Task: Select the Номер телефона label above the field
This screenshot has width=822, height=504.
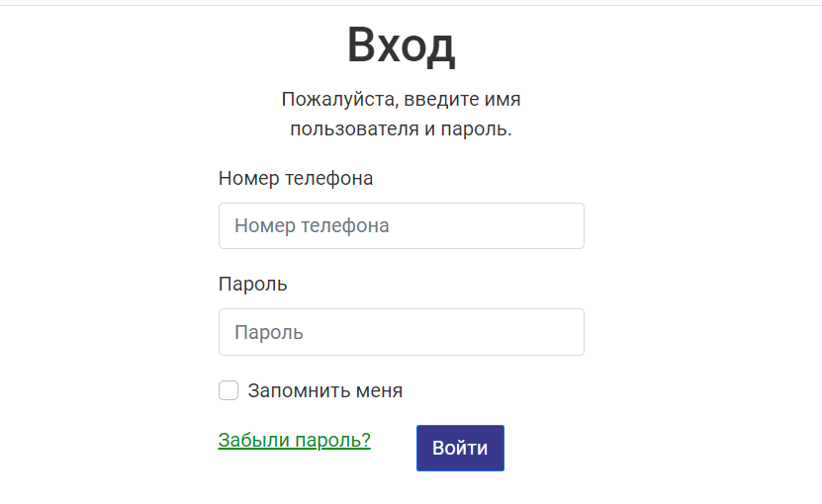Action: tap(296, 178)
